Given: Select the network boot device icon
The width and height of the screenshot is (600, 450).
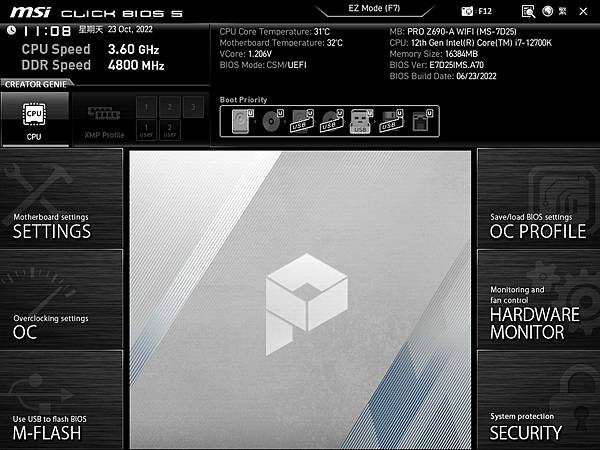Looking at the screenshot, I should 422,121.
